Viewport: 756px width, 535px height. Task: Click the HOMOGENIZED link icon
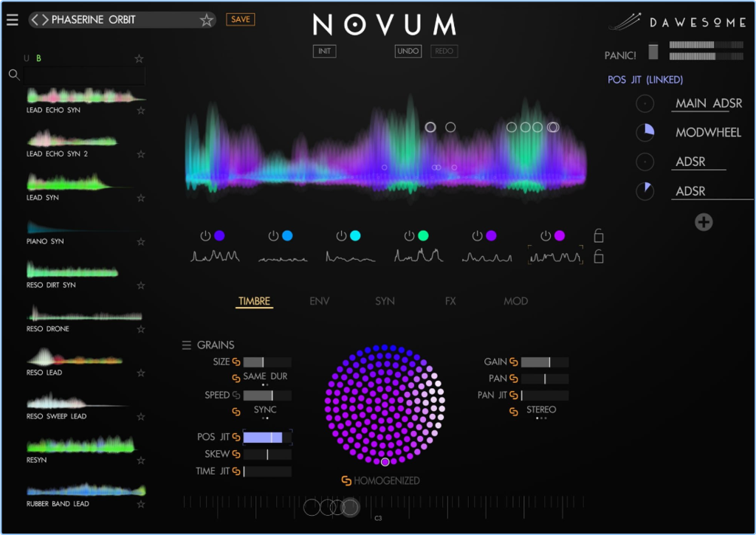point(346,480)
